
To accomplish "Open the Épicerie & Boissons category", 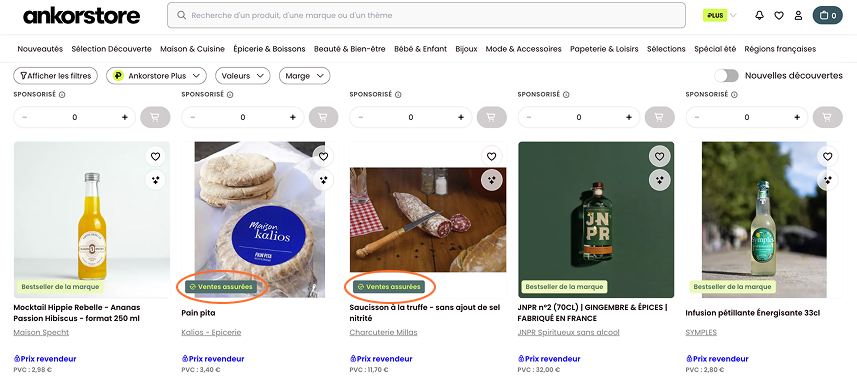I will point(269,49).
